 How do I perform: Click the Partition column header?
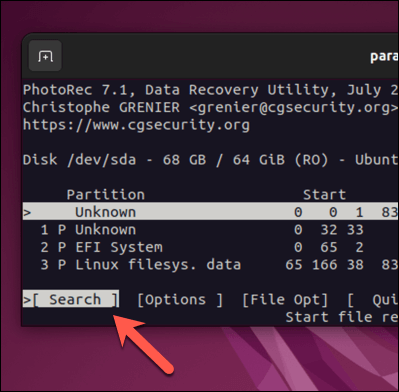pyautogui.click(x=105, y=195)
